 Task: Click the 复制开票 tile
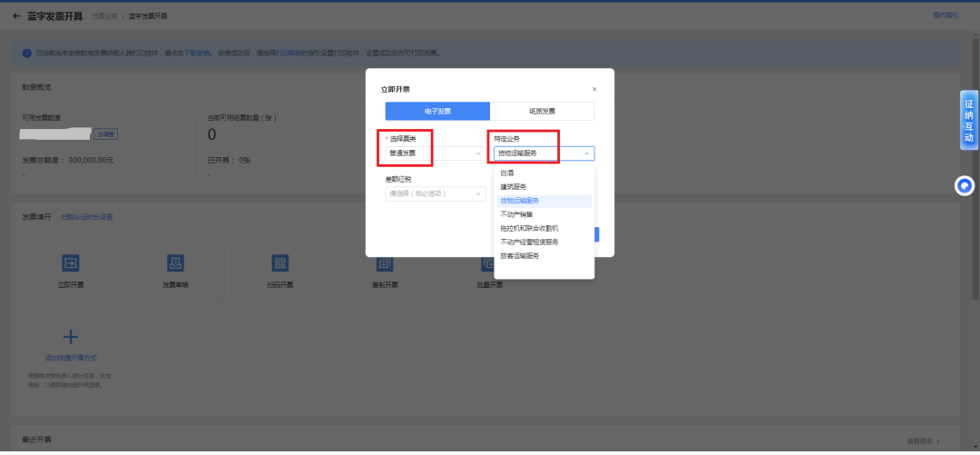coord(385,271)
